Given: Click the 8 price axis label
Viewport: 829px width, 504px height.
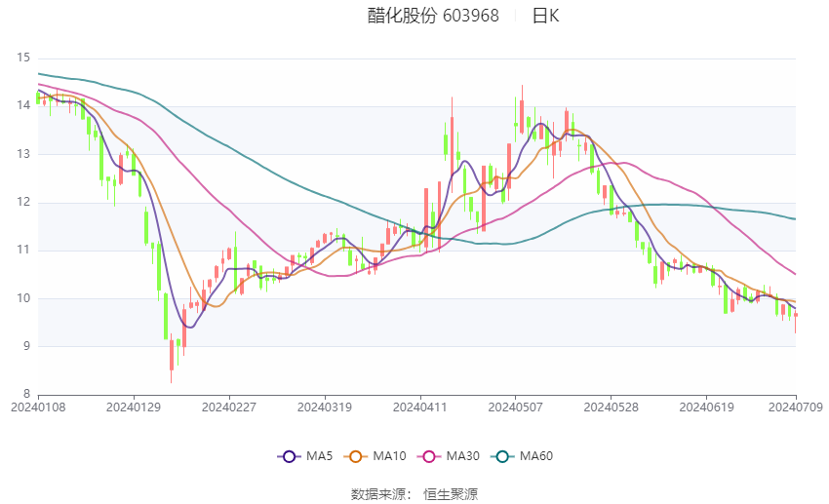Looking at the screenshot, I should pos(26,394).
